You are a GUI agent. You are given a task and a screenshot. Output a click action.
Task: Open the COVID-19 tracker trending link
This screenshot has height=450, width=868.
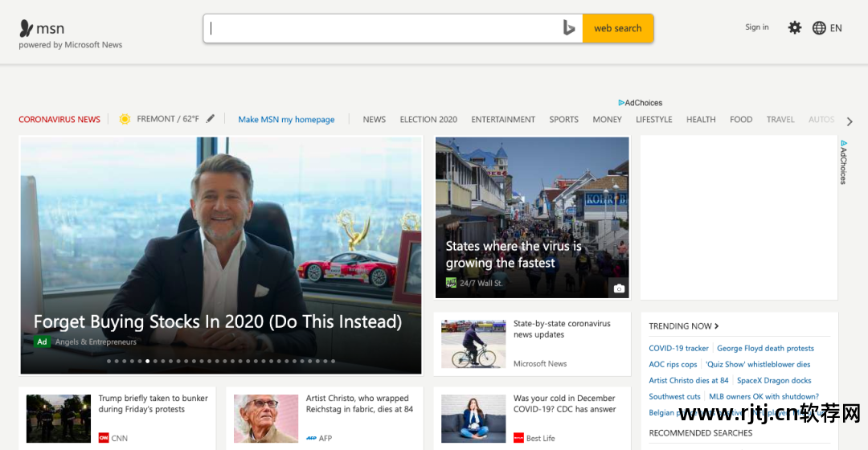coord(678,349)
